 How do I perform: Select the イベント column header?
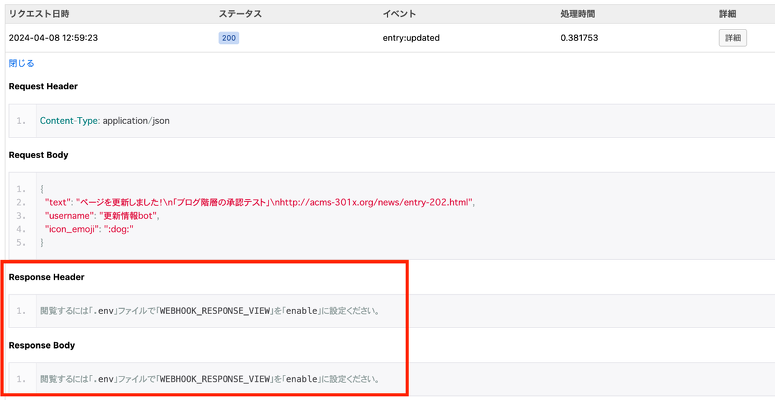(x=399, y=14)
